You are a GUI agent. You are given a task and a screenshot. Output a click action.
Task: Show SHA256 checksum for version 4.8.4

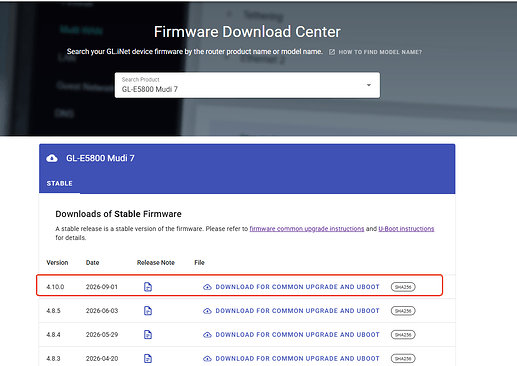(x=403, y=335)
